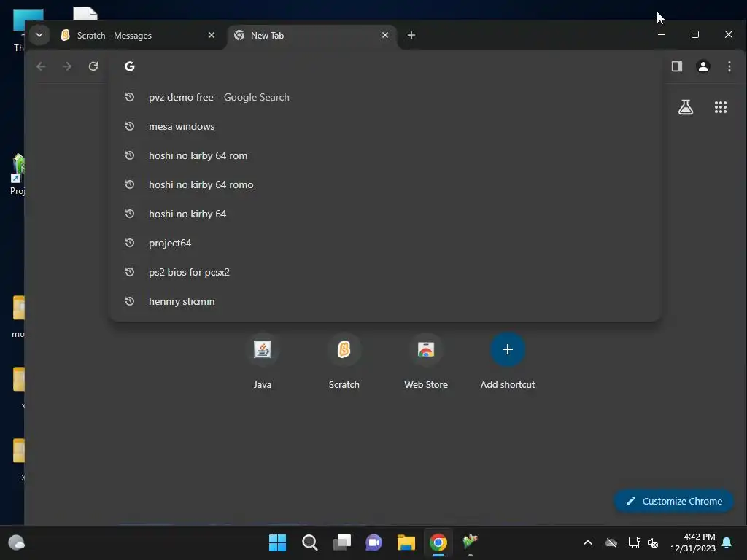Screen dimensions: 747x560
Task: Select the New Tab tab
Action: tap(312, 36)
